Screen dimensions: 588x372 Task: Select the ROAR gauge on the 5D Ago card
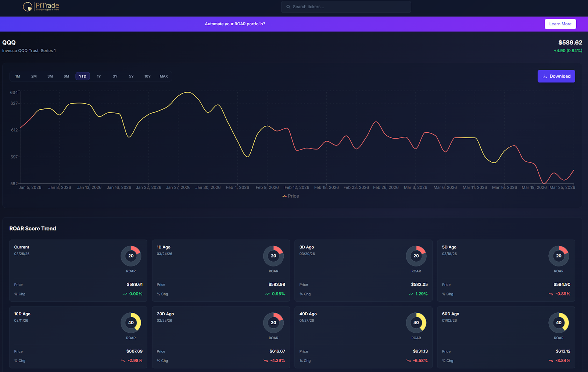(559, 256)
